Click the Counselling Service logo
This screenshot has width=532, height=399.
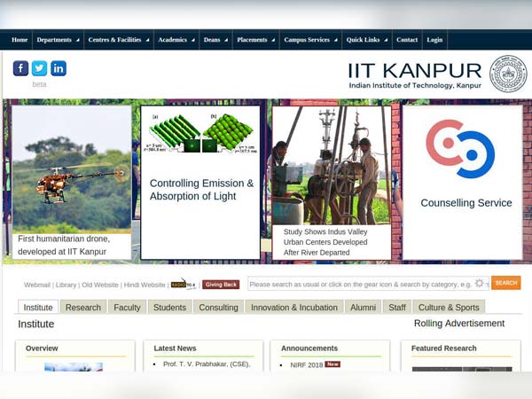[x=460, y=149]
